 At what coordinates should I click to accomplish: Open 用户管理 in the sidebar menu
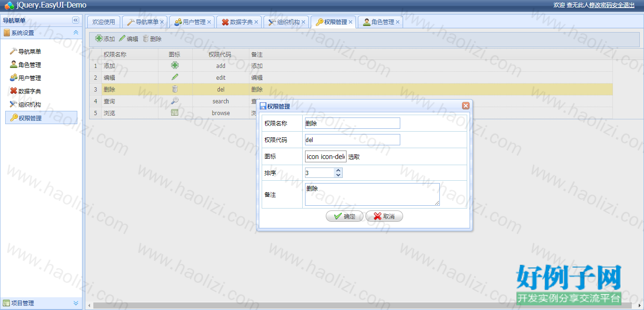[x=30, y=78]
